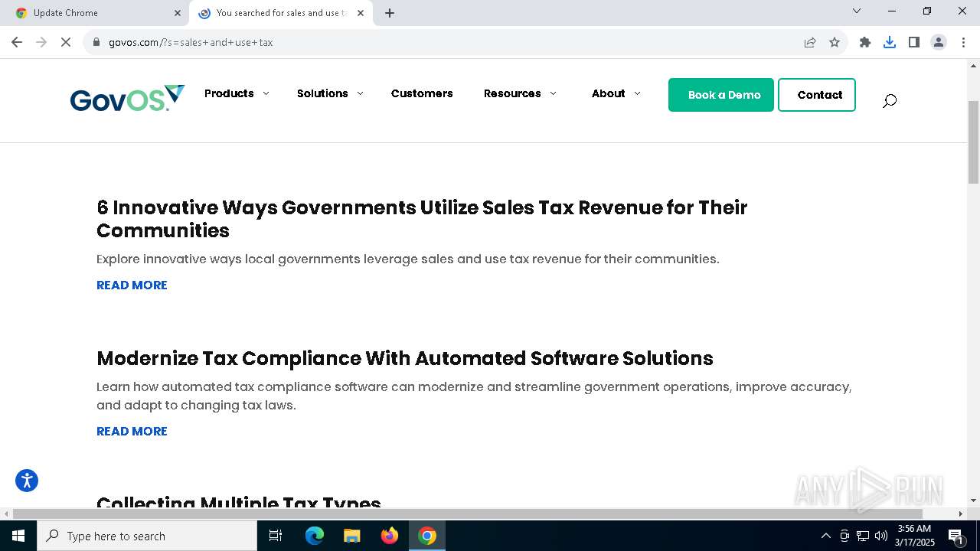Open Task View on taskbar
This screenshot has height=551, width=980.
tap(276, 536)
